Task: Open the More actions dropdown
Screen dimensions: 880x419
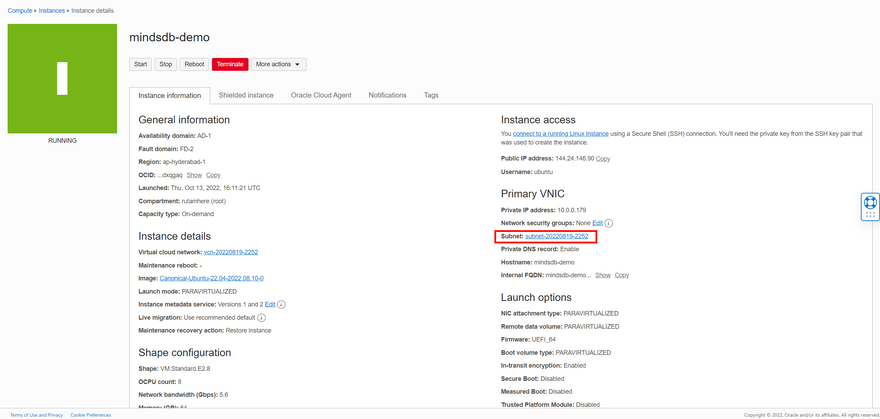Action: point(278,64)
